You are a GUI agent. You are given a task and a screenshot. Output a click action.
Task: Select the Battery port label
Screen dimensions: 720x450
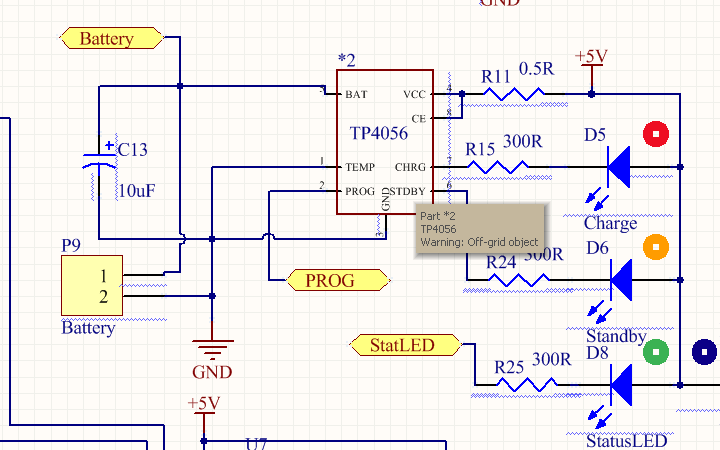pos(112,39)
